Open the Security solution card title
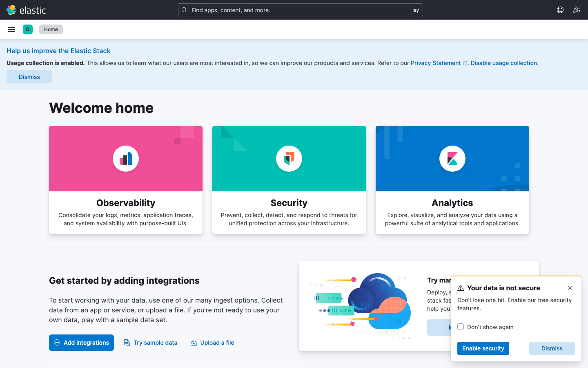The width and height of the screenshot is (588, 368). click(289, 203)
